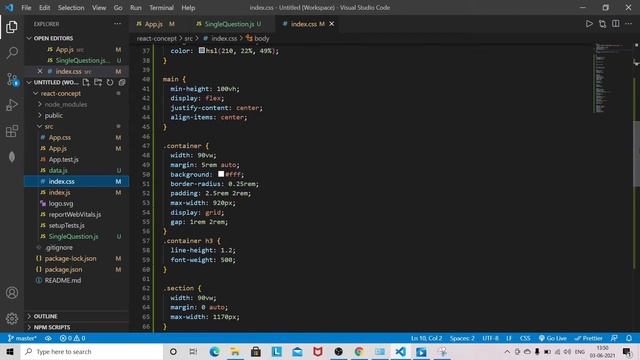Open logo.svg in the file tree

click(61, 203)
